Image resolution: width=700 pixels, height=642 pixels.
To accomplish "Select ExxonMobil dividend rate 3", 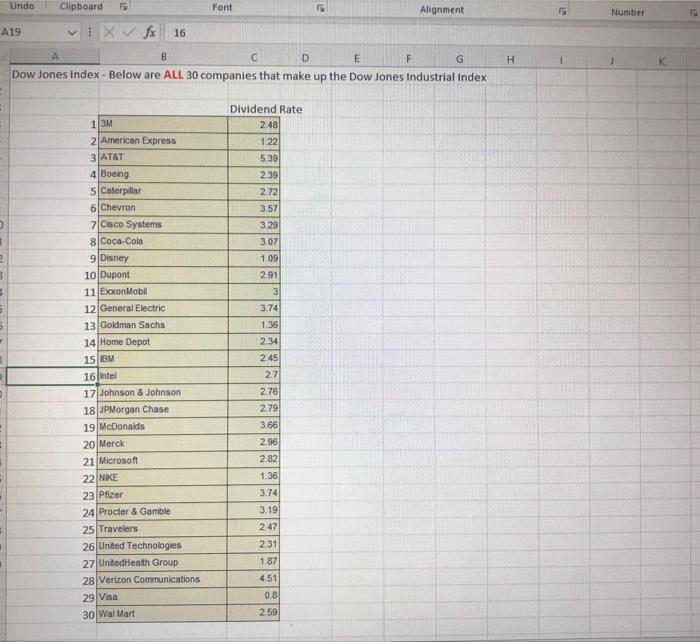I will [x=254, y=292].
